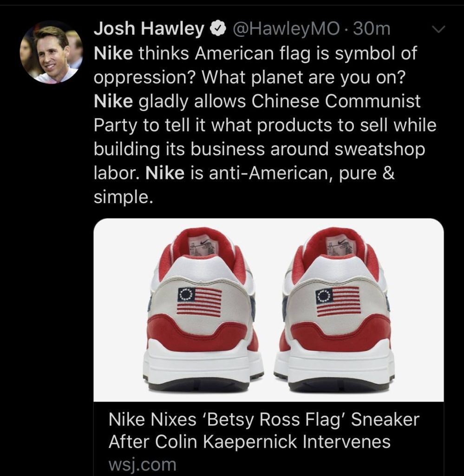
Task: Click the verified badge next to Josh Hawley
Action: click(218, 29)
